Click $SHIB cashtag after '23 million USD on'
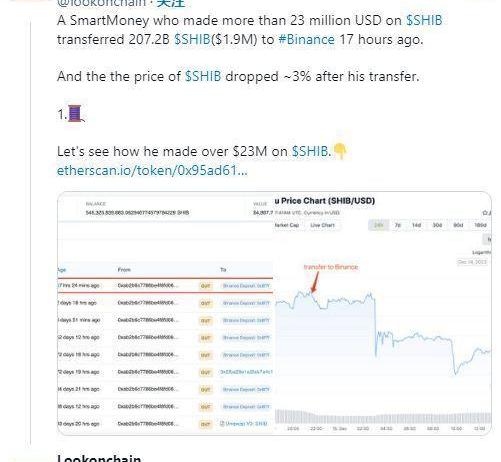The height and width of the screenshot is (462, 501). tap(424, 20)
